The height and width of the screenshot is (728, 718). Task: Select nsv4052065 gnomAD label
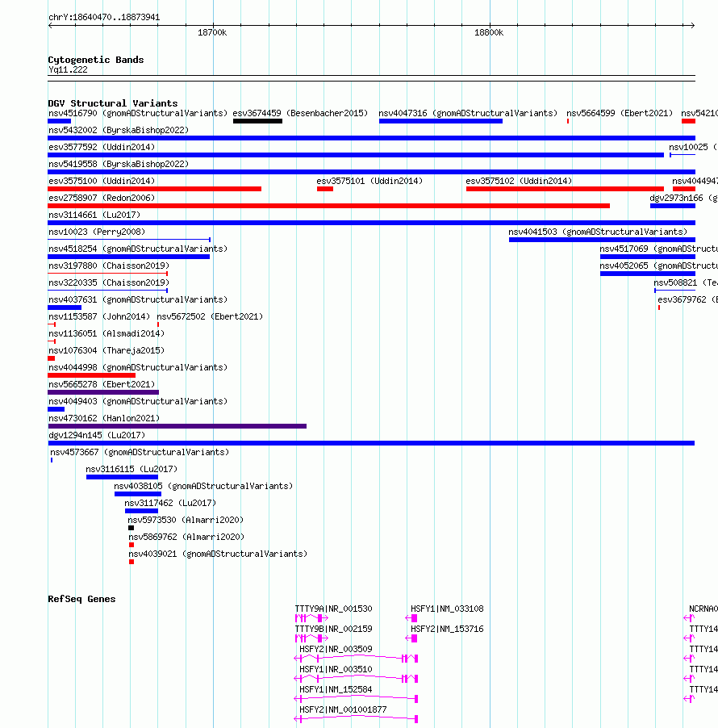click(658, 266)
